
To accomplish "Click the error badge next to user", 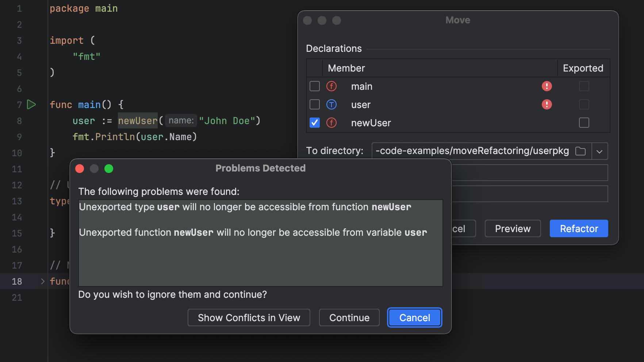I will coord(547,104).
